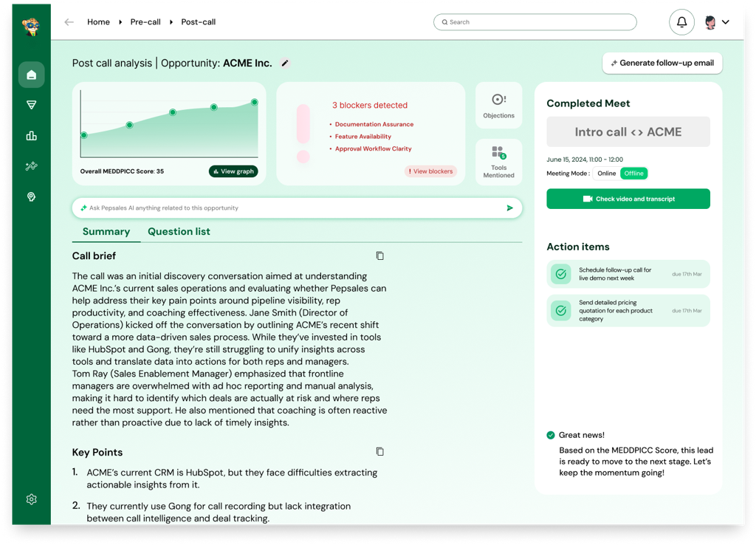Open the lightbulb insights sidebar icon
Screen dimensions: 756x545
(31, 196)
